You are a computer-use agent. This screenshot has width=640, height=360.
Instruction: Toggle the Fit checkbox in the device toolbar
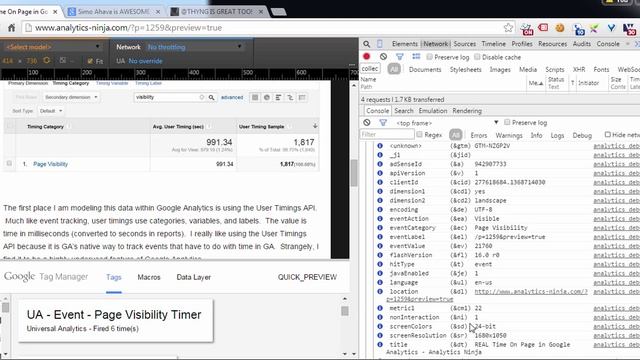pyautogui.click(x=90, y=61)
